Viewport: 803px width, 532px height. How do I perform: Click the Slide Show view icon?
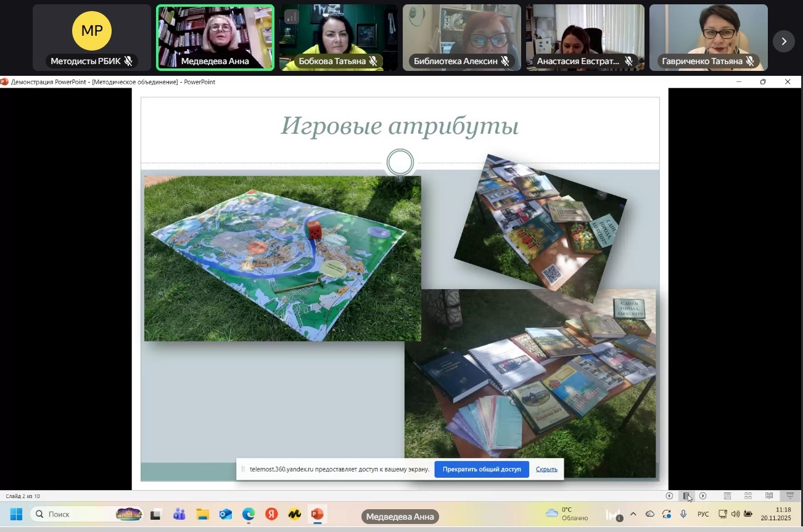789,496
